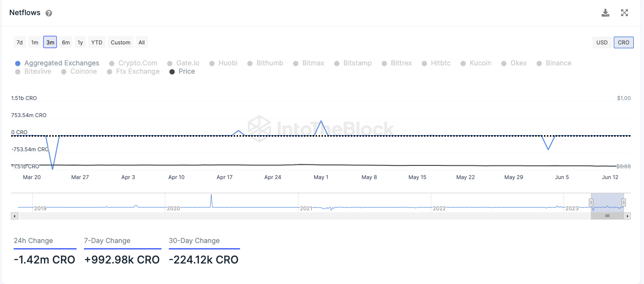644x284 pixels.
Task: Click the Jun 12 axis label
Action: click(x=610, y=177)
